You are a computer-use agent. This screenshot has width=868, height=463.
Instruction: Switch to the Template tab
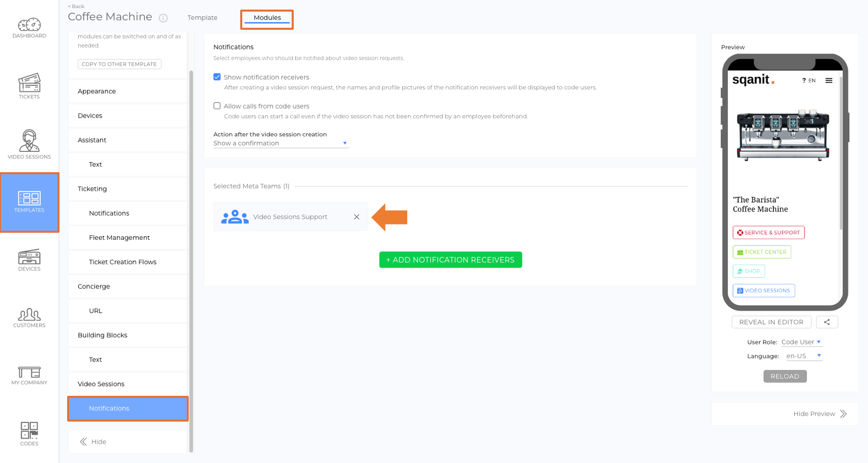point(202,18)
